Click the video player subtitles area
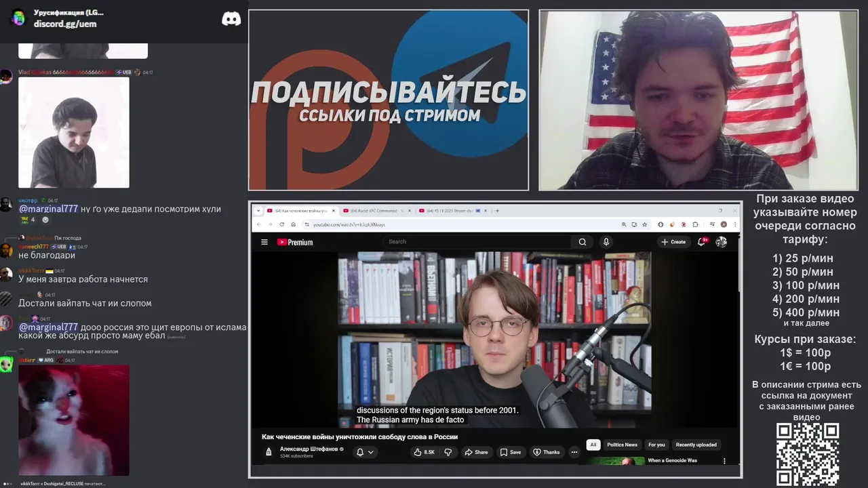This screenshot has width=868, height=488. pos(437,415)
